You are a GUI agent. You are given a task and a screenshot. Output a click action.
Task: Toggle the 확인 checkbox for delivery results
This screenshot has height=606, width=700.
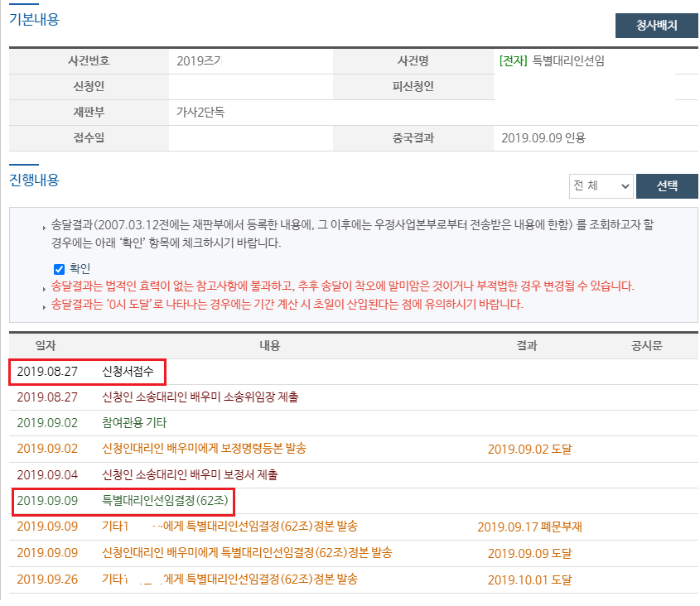click(59, 269)
